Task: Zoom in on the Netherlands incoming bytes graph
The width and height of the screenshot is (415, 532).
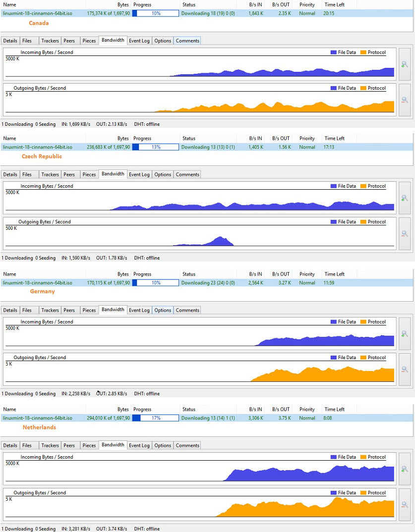Action: point(405,469)
